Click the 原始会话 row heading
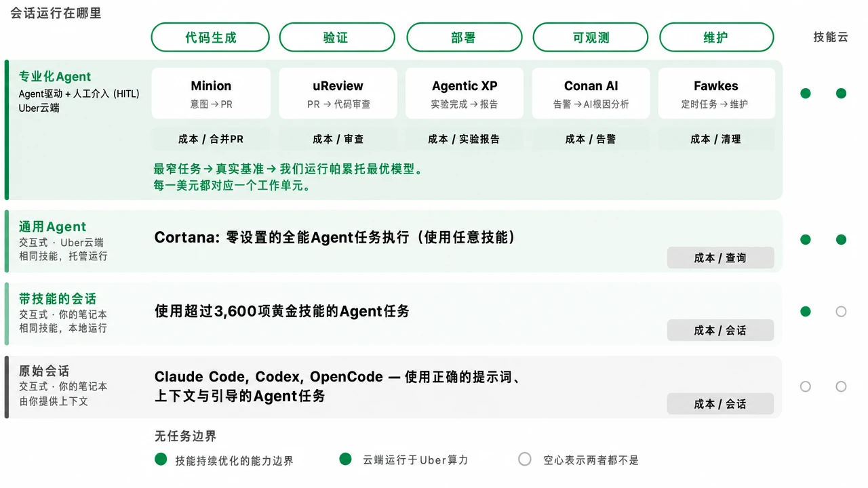The width and height of the screenshot is (868, 488). pos(44,371)
